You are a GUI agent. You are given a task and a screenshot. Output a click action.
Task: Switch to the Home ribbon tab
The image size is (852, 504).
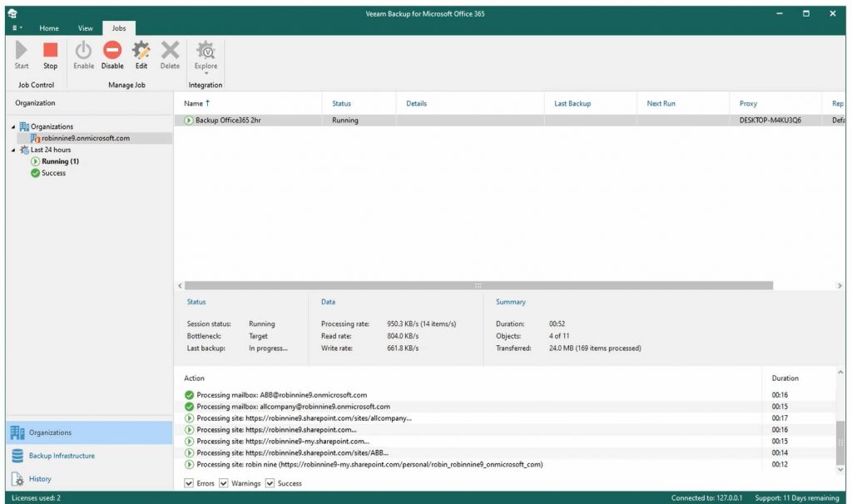(49, 28)
